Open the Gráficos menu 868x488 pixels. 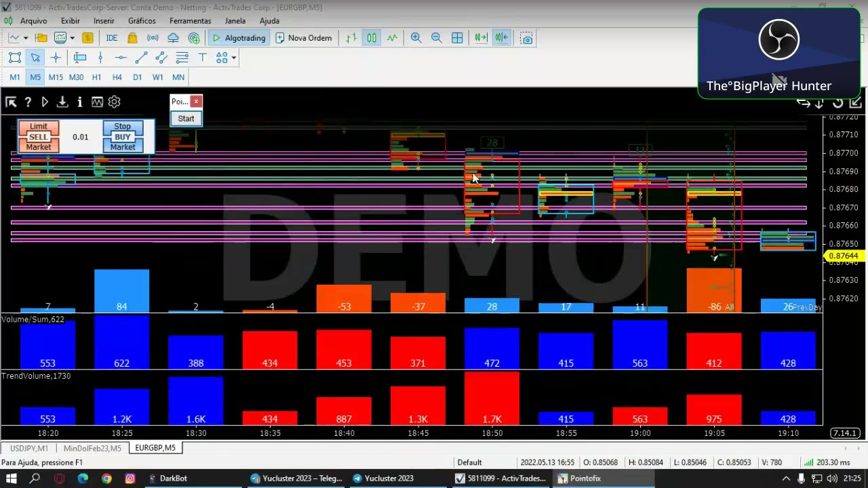pos(142,21)
